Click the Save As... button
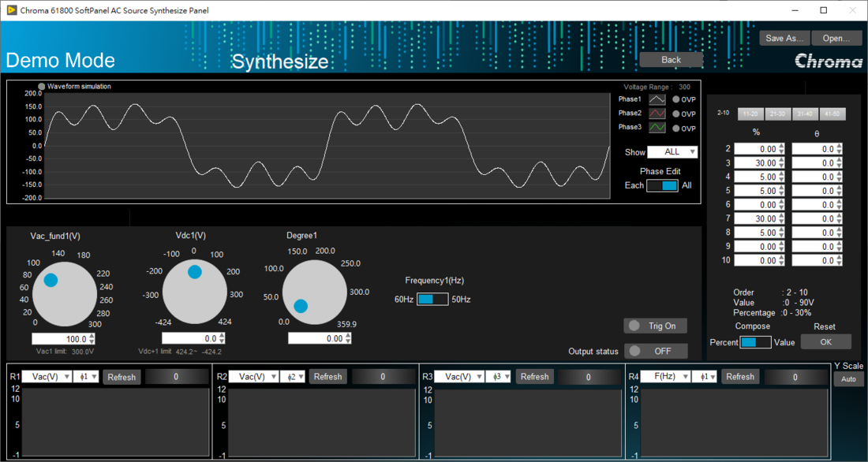868x462 pixels. 785,38
